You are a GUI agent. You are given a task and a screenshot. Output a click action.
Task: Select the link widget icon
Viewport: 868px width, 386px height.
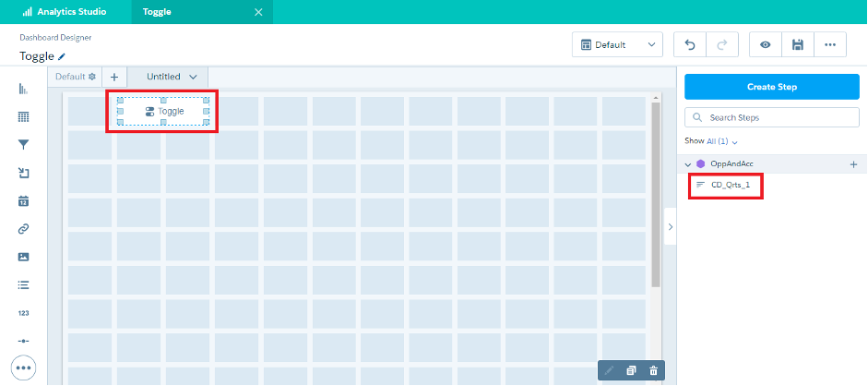(23, 229)
